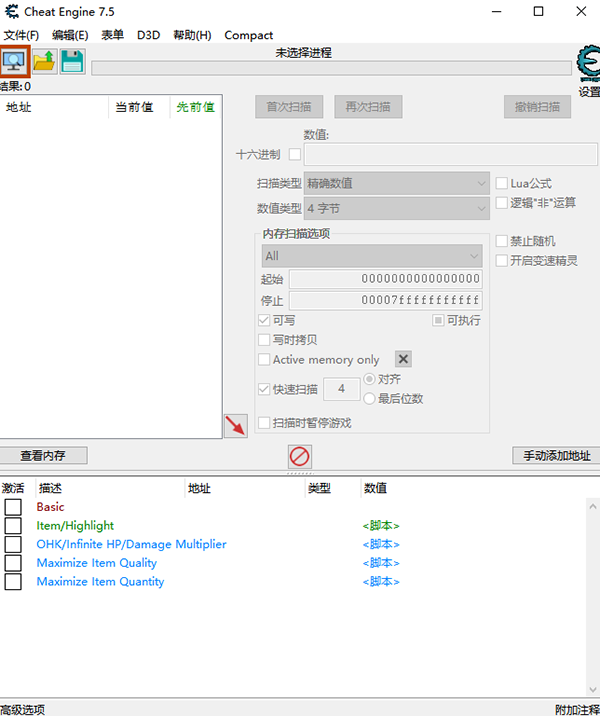Enable 扫描时暂停游戏 checkbox
This screenshot has width=600, height=716.
pyautogui.click(x=264, y=423)
